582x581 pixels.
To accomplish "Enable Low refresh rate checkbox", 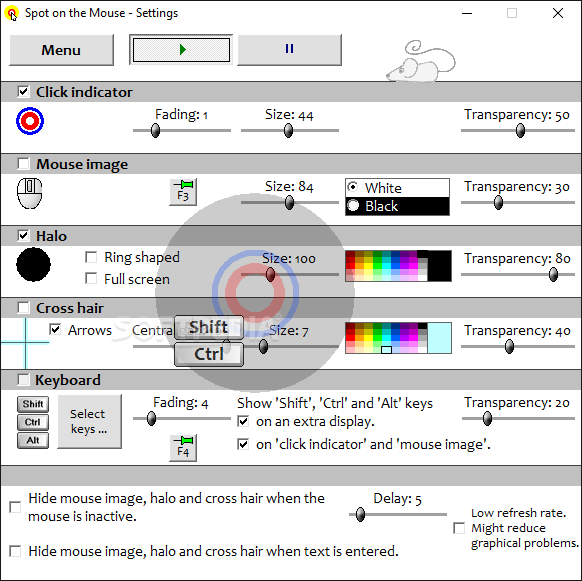I will (460, 528).
